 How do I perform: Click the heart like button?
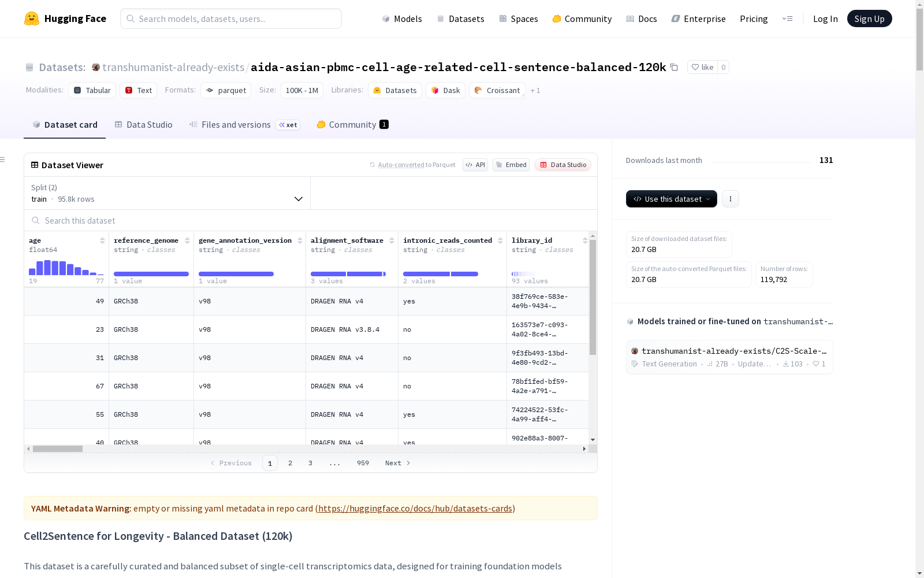pos(702,67)
